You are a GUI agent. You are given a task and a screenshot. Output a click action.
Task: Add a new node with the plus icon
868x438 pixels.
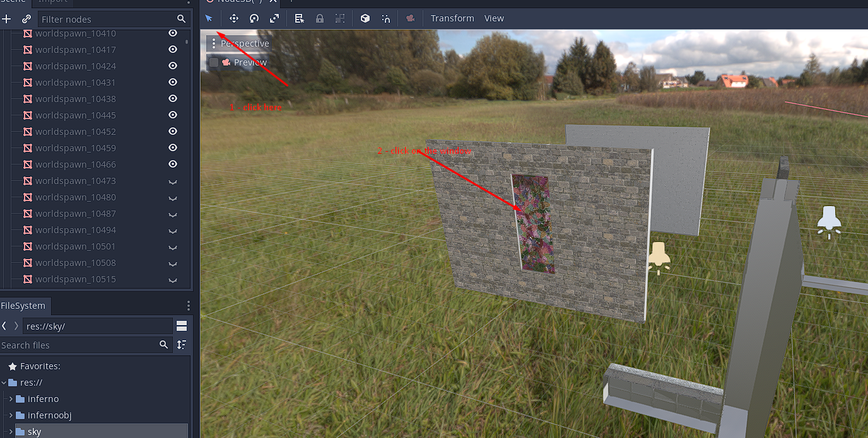pyautogui.click(x=6, y=19)
